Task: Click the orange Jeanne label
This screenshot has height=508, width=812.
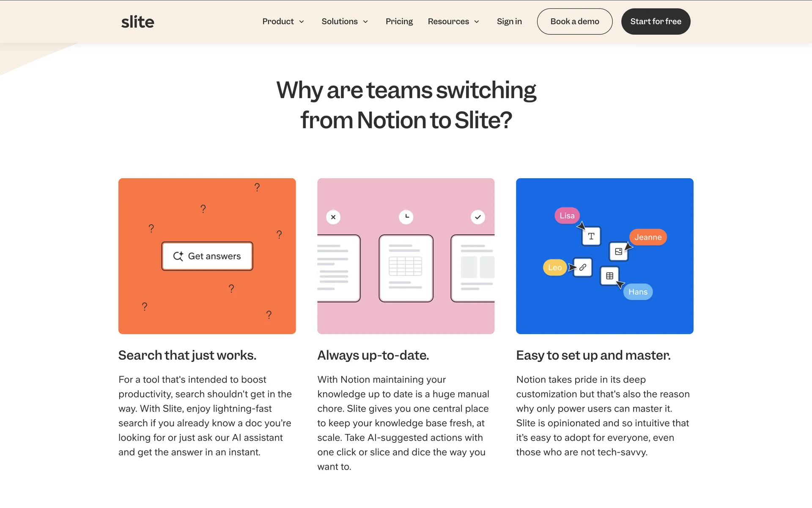Action: [x=647, y=237]
